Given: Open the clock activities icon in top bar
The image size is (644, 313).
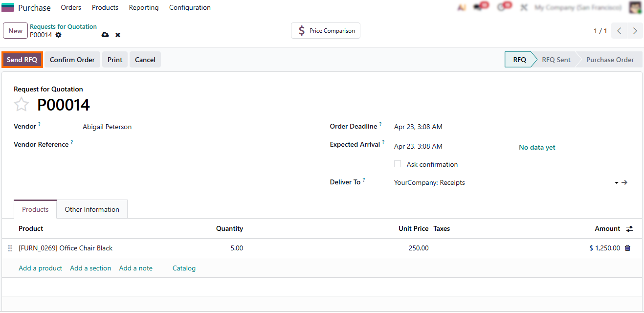Looking at the screenshot, I should 501,8.
